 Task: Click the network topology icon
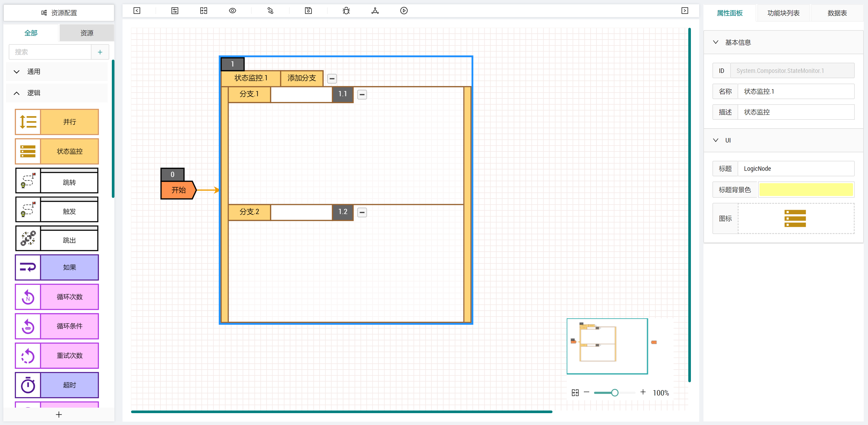tap(375, 11)
